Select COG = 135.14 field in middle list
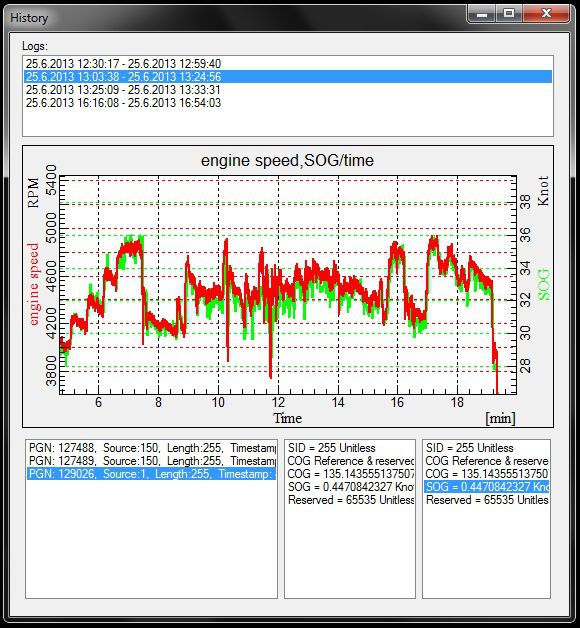Screen dimensions: 580x628 point(350,474)
